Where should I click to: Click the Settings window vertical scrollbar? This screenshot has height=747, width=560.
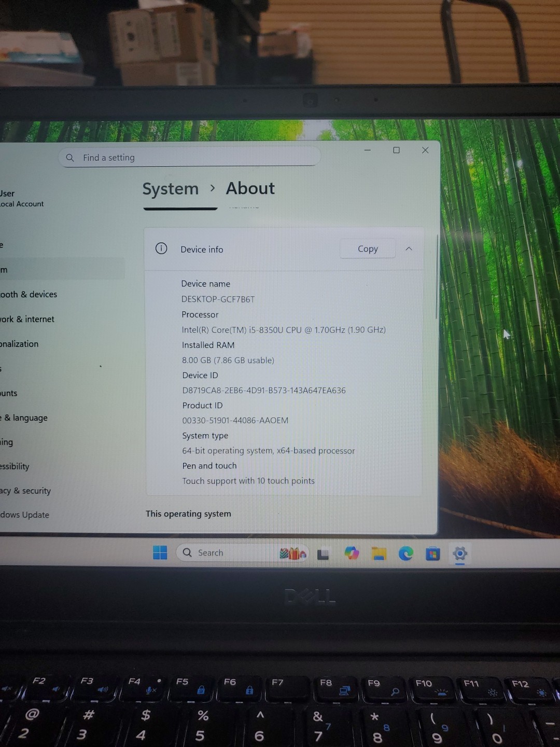click(437, 278)
